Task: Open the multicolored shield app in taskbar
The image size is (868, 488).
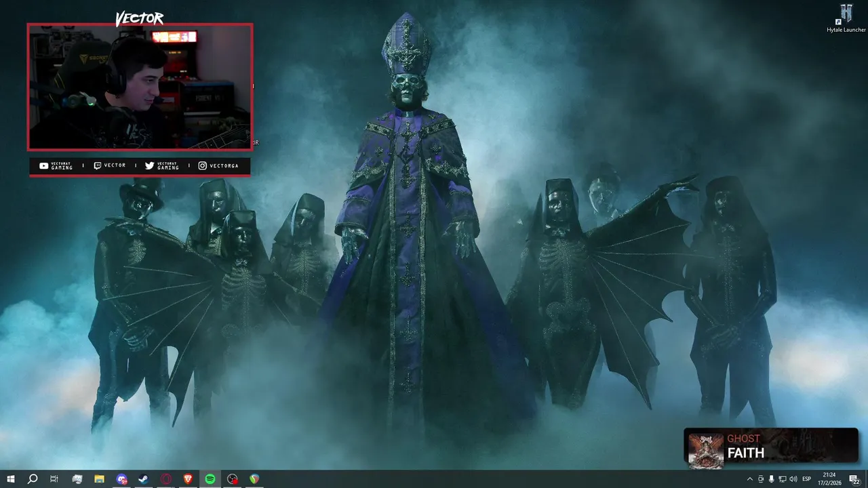Action: tap(254, 479)
